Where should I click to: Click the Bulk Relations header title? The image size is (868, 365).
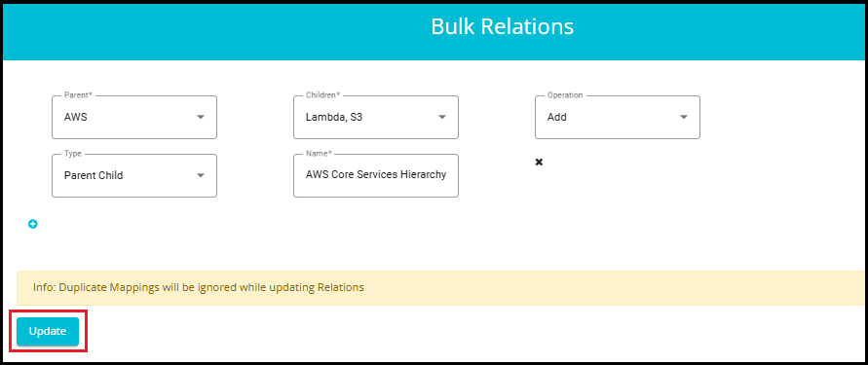click(x=502, y=26)
